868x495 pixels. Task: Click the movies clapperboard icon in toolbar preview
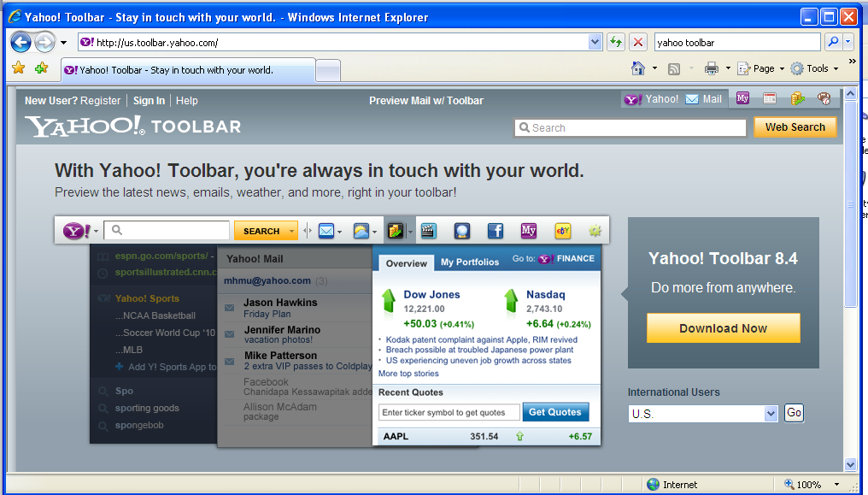tap(429, 230)
